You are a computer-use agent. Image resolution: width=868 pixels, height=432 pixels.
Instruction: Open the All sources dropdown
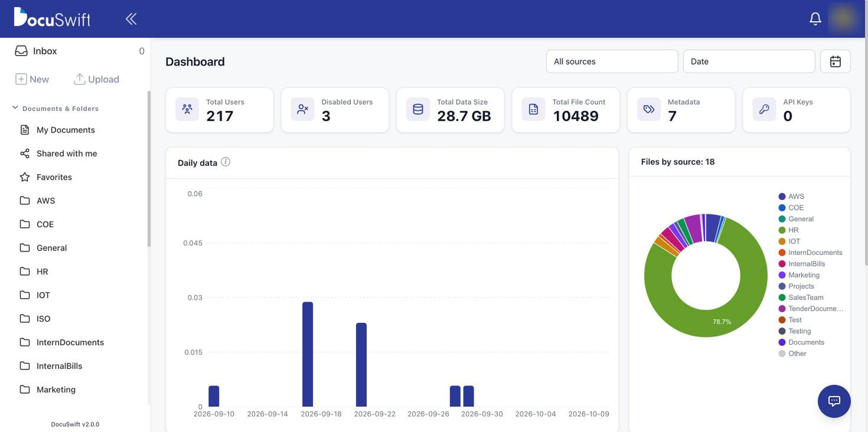point(612,61)
